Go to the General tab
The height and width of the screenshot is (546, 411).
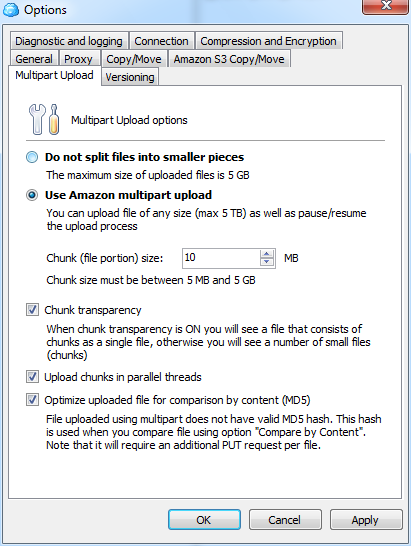[34, 58]
